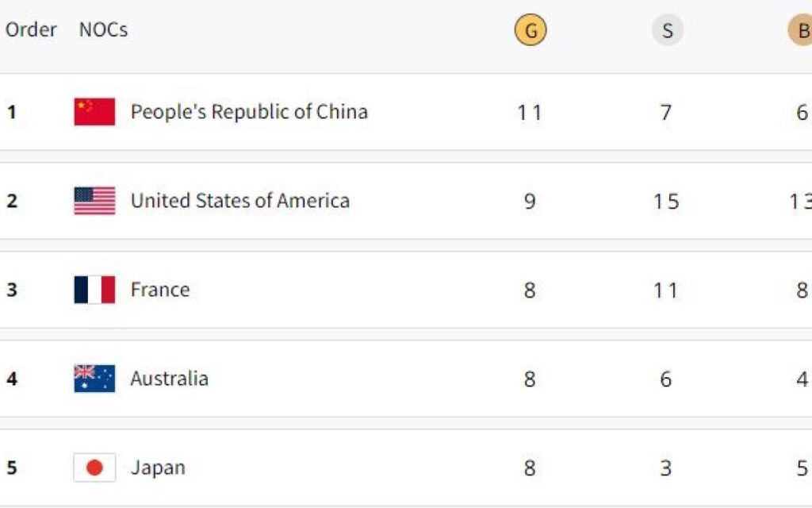Open People's Republic of China link
Image resolution: width=812 pixels, height=508 pixels.
click(x=249, y=112)
